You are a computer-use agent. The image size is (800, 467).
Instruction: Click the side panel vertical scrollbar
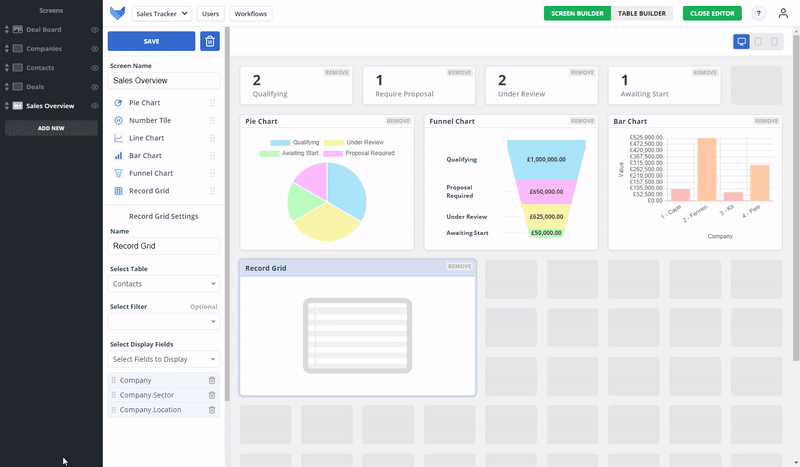(x=227, y=214)
